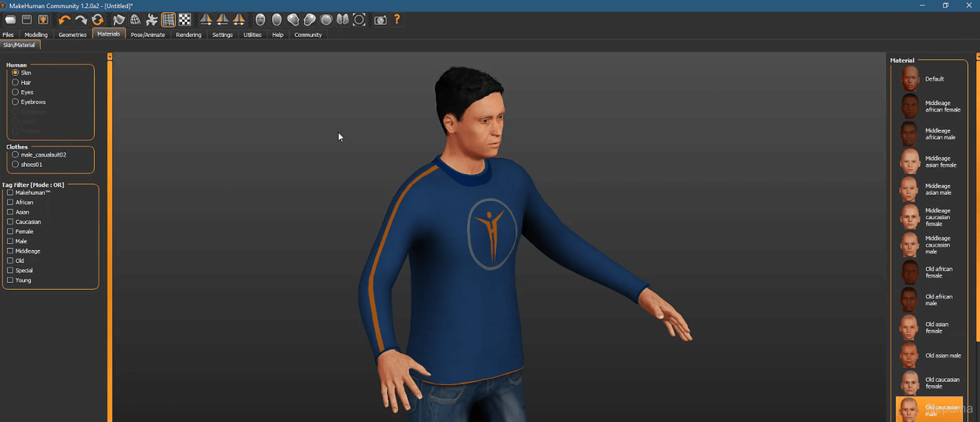Select the Hair radio button
Viewport: 980px width, 422px height.
pos(16,82)
